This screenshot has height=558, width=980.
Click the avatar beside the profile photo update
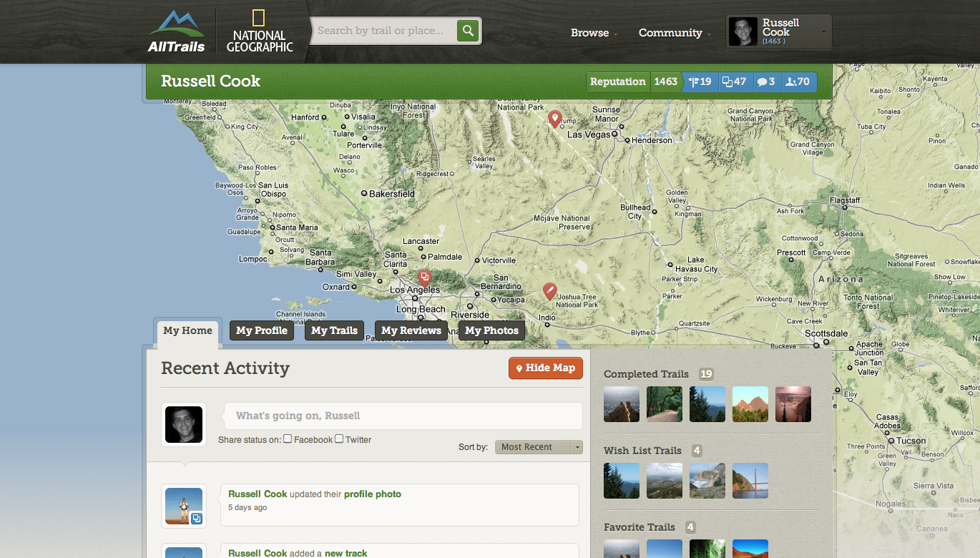click(184, 506)
